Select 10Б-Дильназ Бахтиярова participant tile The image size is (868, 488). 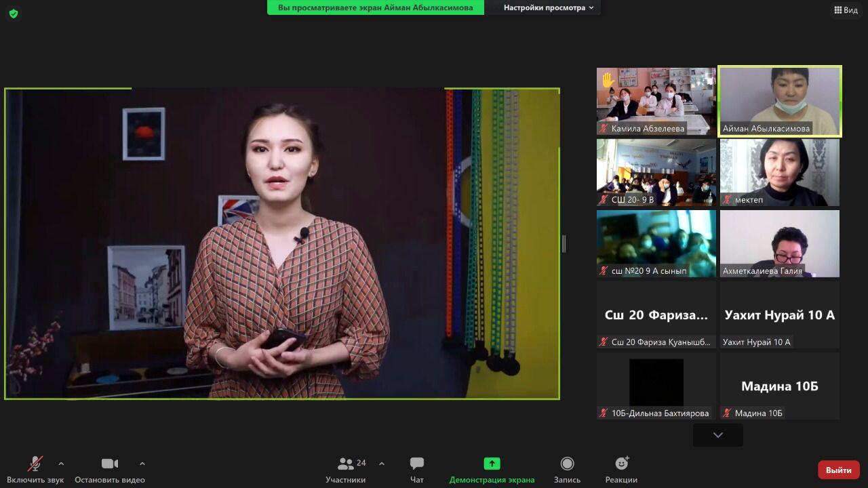(656, 386)
